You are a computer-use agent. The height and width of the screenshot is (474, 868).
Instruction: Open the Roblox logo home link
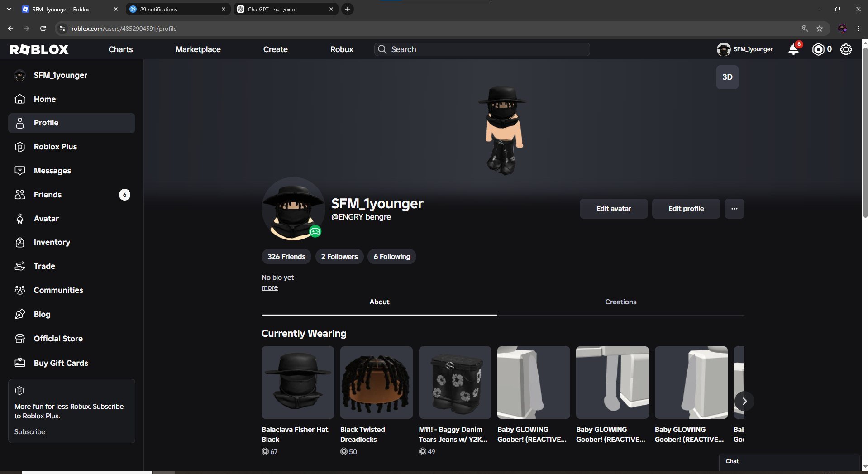[39, 49]
